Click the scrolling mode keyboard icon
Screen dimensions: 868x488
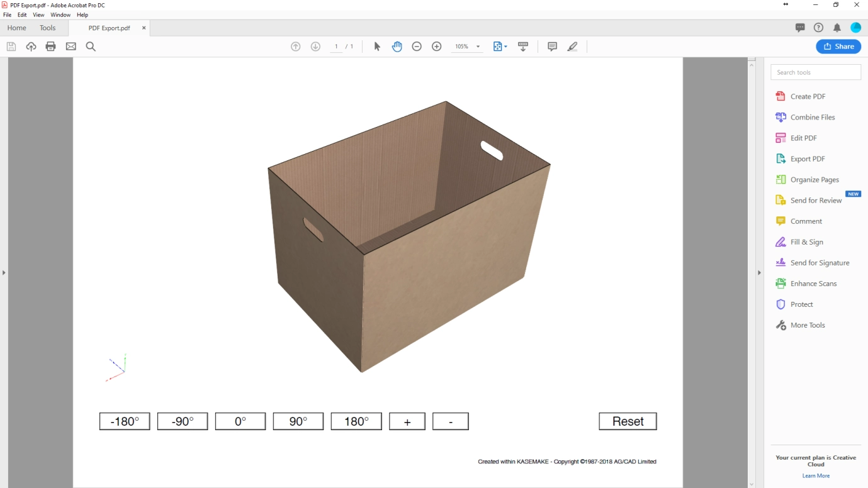coord(523,47)
